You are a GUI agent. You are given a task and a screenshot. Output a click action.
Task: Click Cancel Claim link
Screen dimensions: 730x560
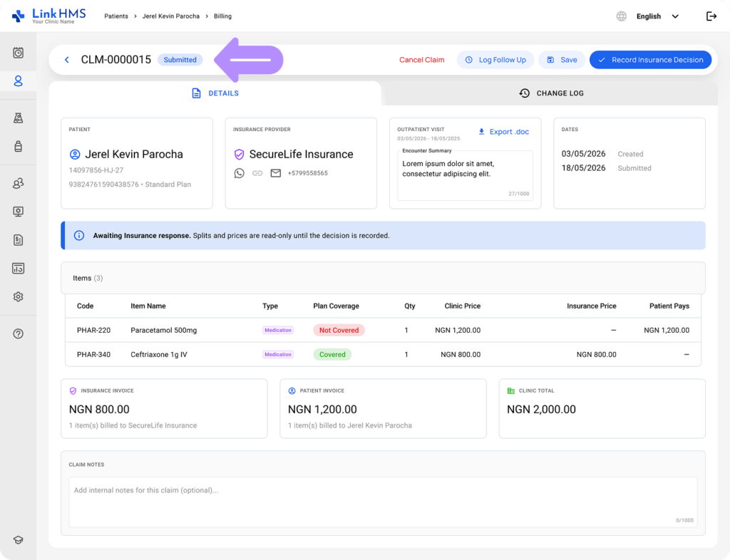422,60
